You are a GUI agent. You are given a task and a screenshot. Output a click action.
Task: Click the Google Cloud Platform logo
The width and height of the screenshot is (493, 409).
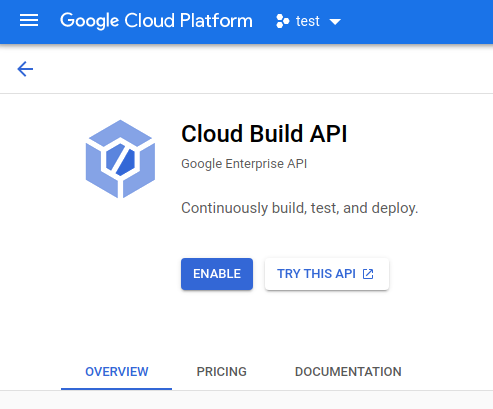pyautogui.click(x=156, y=21)
